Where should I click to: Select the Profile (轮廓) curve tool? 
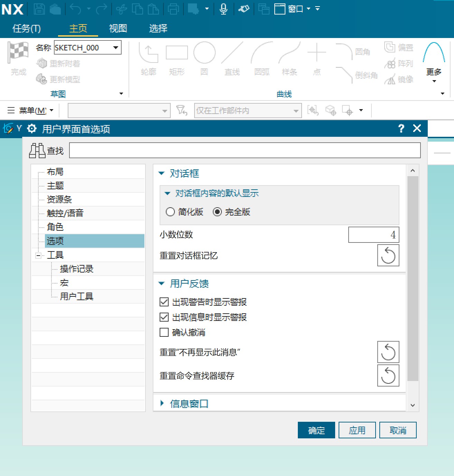149,59
